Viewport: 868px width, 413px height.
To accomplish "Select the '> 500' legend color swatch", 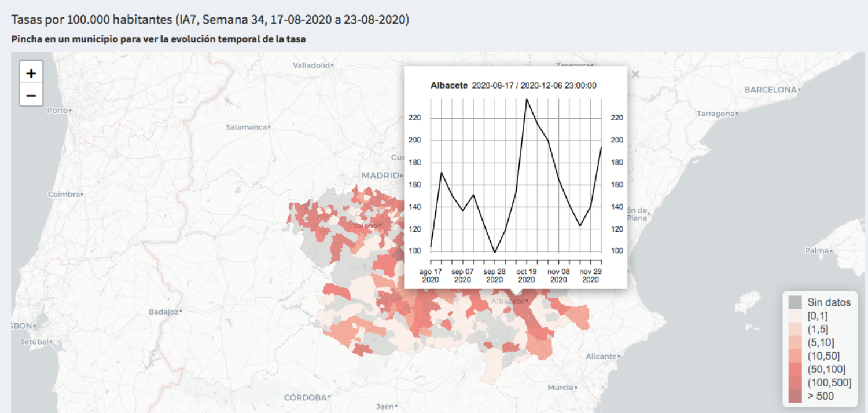I will tap(795, 396).
